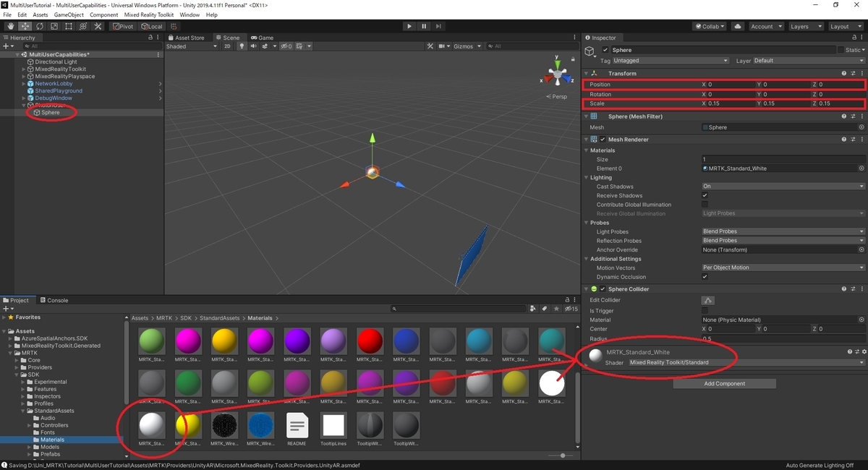
Task: Select the Rotate tool
Action: [39, 26]
